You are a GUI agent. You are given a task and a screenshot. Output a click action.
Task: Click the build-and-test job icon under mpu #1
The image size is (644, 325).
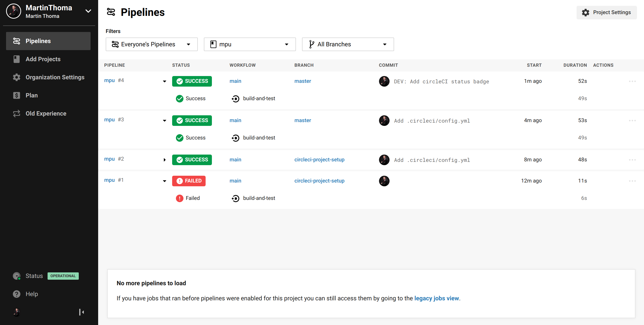236,198
